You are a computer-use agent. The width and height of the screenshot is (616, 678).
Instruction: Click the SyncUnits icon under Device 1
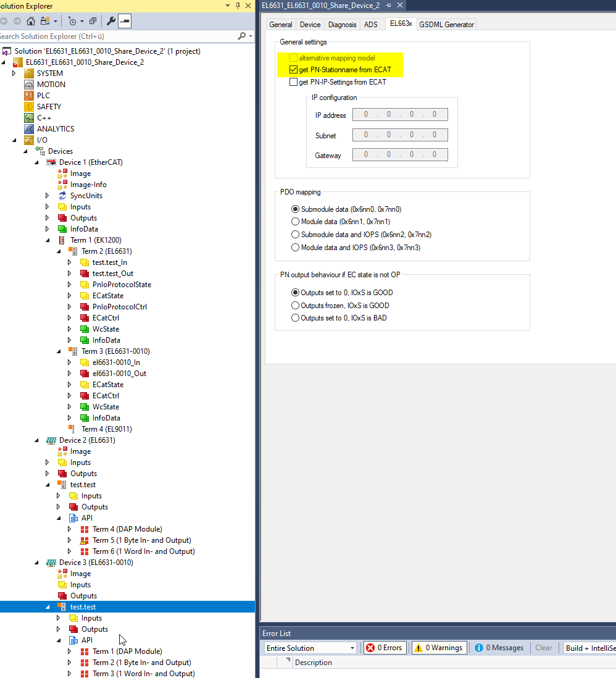[x=62, y=196]
